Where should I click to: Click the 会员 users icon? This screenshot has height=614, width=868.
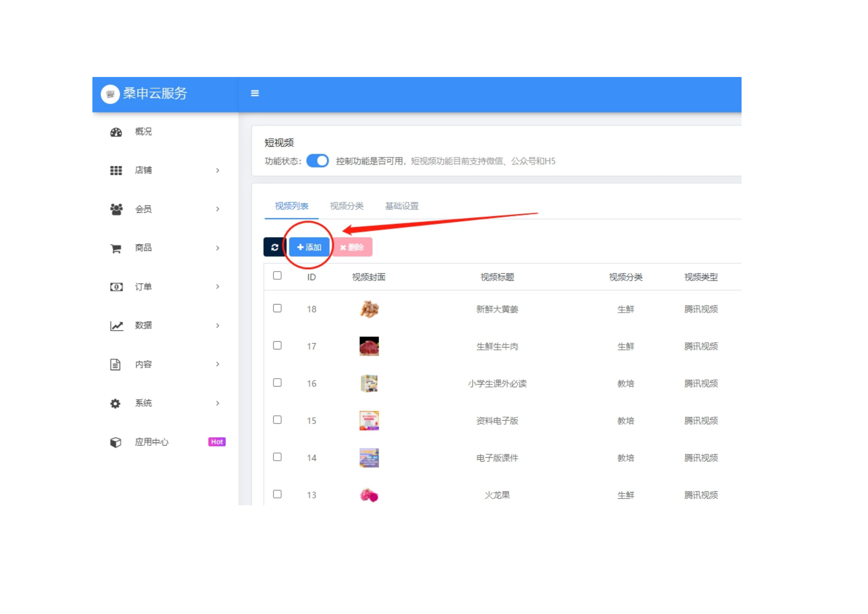[x=116, y=209]
